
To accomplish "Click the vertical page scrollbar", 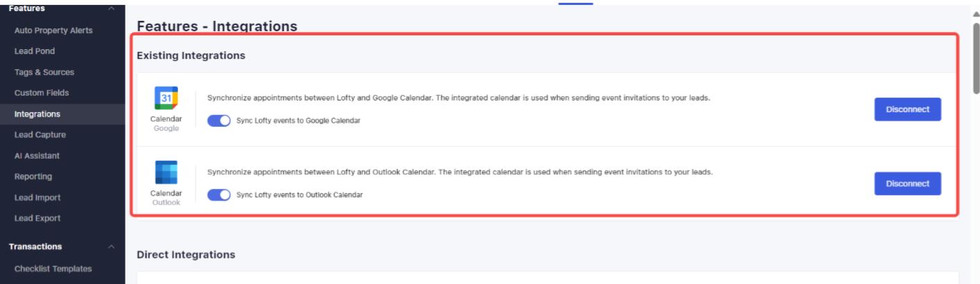I will (976, 57).
